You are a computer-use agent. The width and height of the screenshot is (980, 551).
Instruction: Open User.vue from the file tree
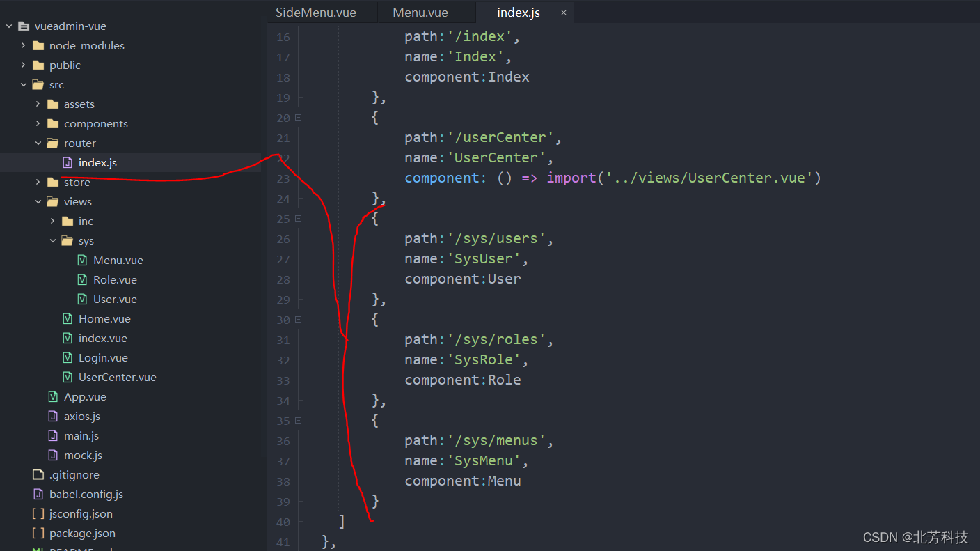point(115,300)
